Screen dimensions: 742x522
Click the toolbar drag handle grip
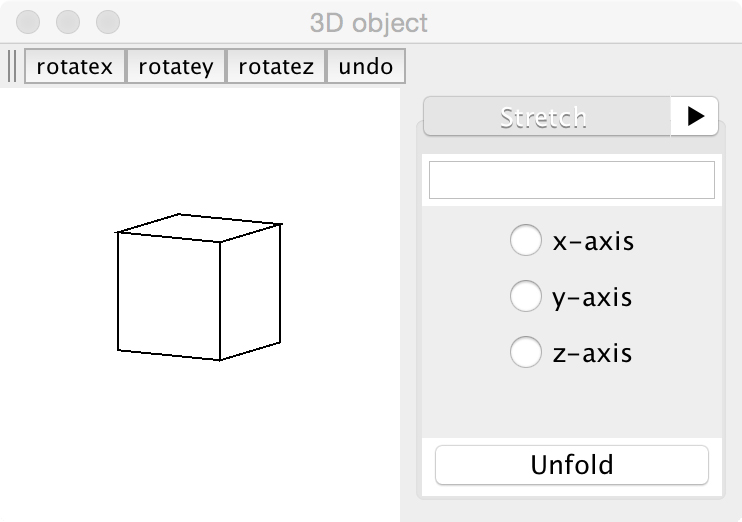tap(12, 67)
